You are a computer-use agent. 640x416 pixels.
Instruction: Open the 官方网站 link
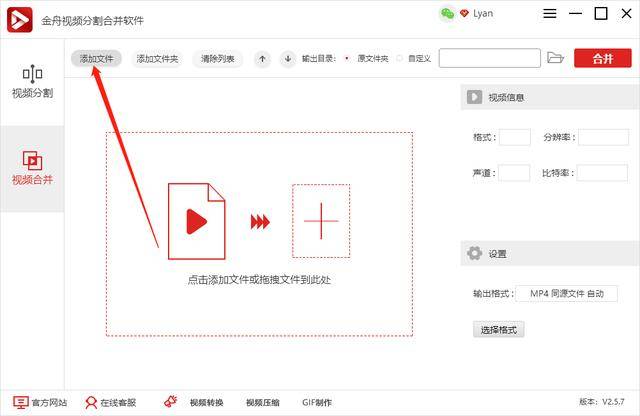[40, 403]
